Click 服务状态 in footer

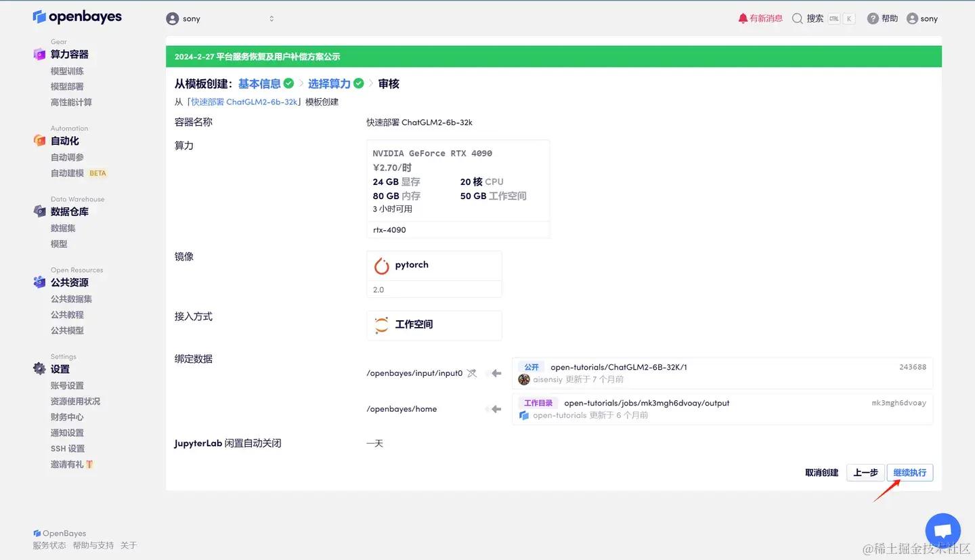(x=49, y=545)
